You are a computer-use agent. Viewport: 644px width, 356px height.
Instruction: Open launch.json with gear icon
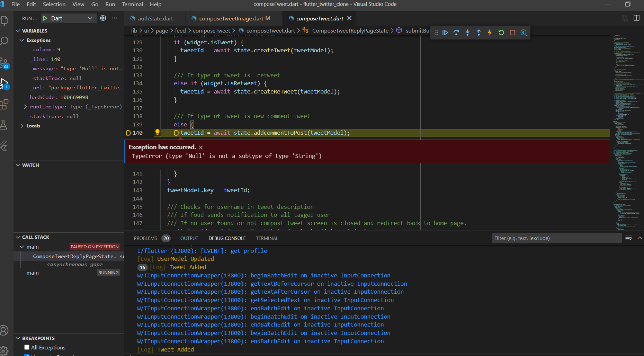tap(103, 18)
